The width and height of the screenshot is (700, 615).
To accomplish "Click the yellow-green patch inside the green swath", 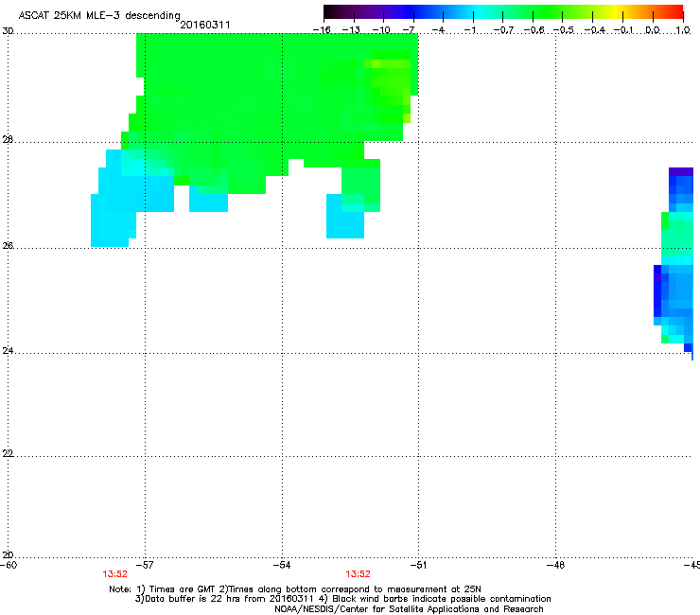I will click(x=391, y=87).
